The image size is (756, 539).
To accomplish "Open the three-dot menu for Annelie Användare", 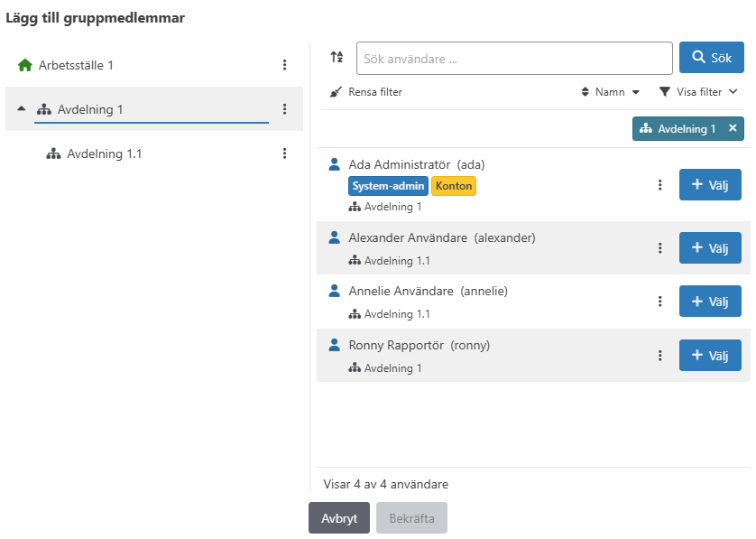I will click(x=660, y=302).
